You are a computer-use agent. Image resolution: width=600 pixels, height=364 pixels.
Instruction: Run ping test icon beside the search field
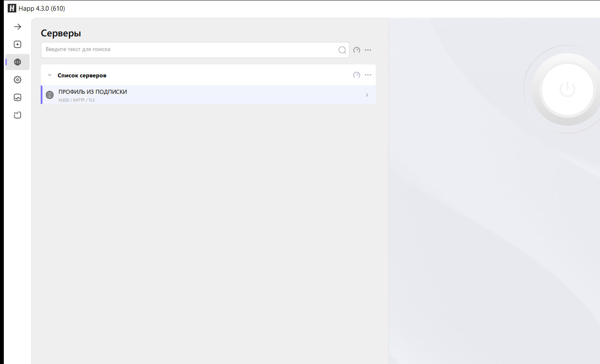[357, 50]
